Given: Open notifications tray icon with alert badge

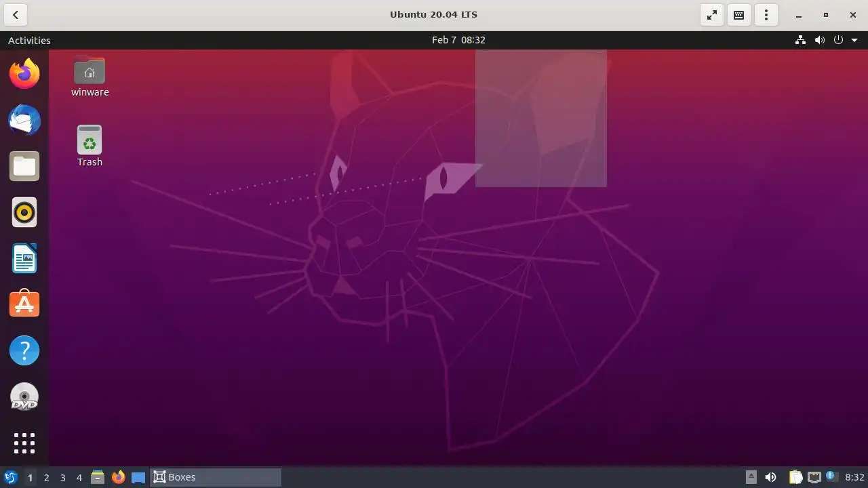Looking at the screenshot, I should click(x=831, y=477).
